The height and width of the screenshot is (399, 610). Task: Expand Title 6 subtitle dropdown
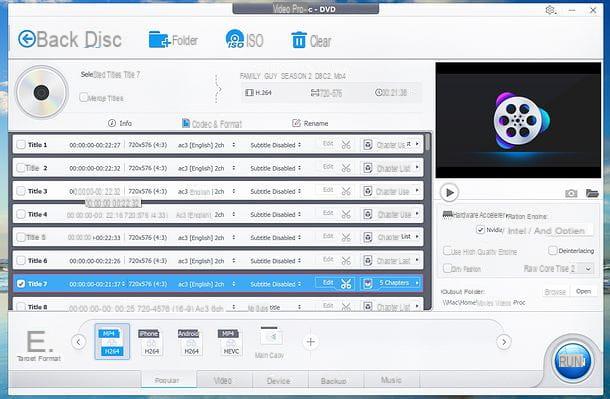299,261
